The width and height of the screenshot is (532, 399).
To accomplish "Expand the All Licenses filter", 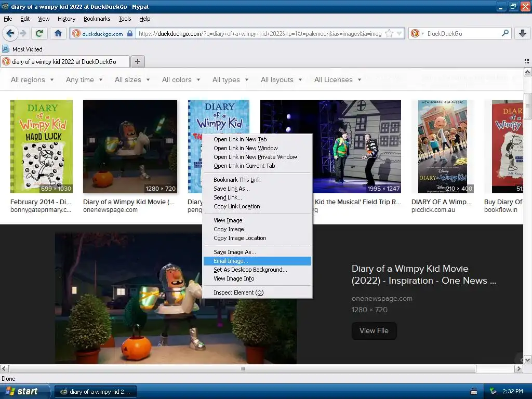I will pyautogui.click(x=338, y=79).
